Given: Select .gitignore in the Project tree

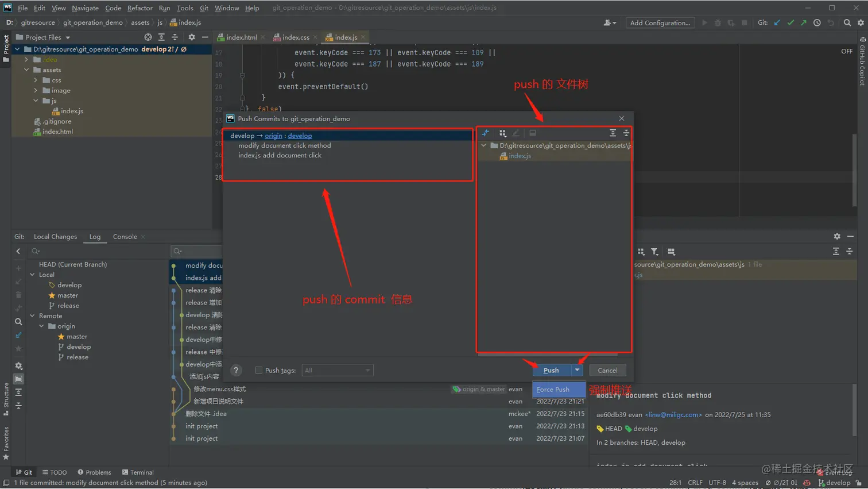Looking at the screenshot, I should coord(57,121).
